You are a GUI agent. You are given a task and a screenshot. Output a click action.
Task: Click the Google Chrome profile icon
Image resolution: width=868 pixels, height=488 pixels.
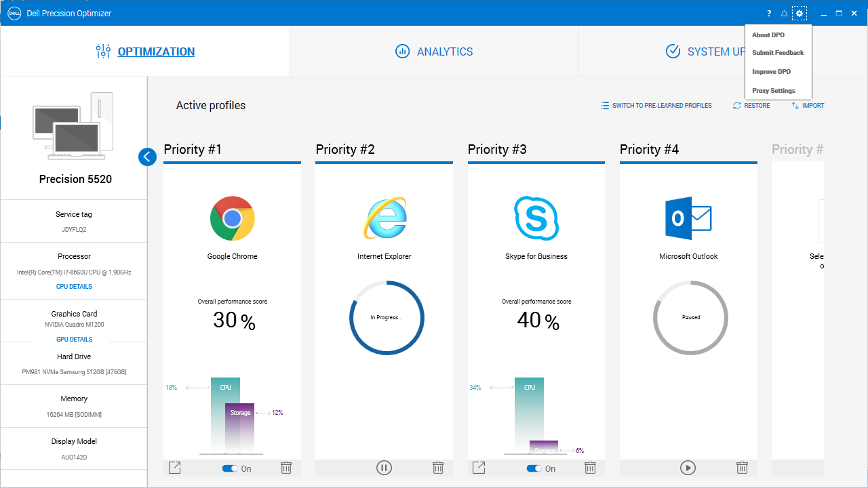point(233,218)
